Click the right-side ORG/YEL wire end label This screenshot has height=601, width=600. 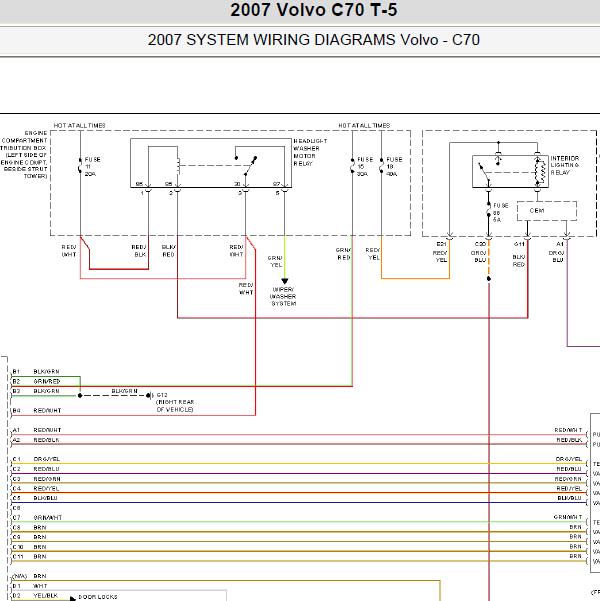[x=569, y=459]
